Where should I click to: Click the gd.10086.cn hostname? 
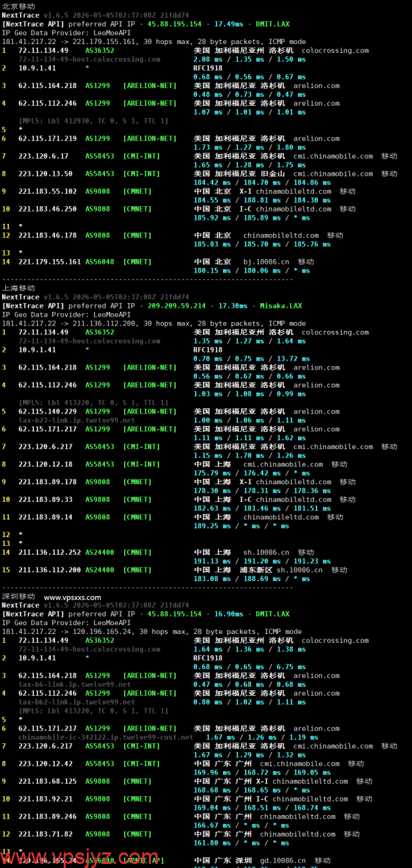[283, 861]
